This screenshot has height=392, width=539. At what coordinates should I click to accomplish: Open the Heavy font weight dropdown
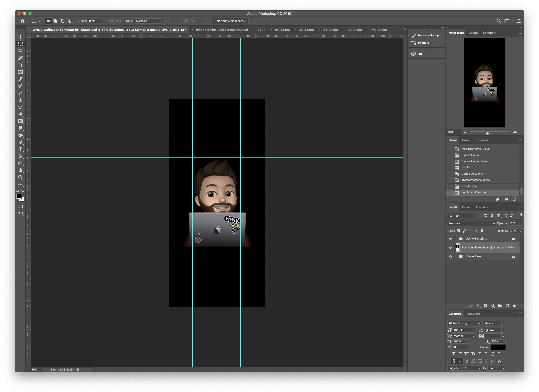494,323
